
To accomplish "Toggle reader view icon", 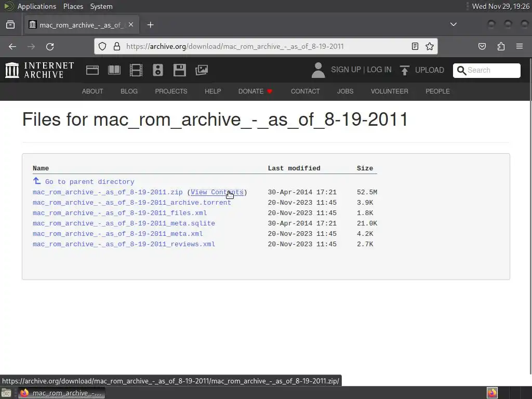I will [415, 46].
